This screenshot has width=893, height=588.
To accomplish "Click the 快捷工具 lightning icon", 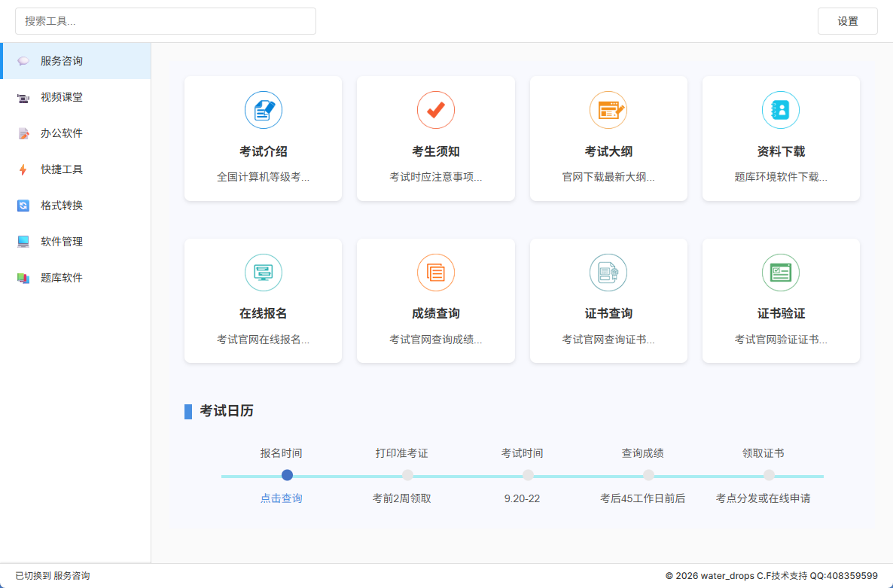I will pyautogui.click(x=24, y=170).
